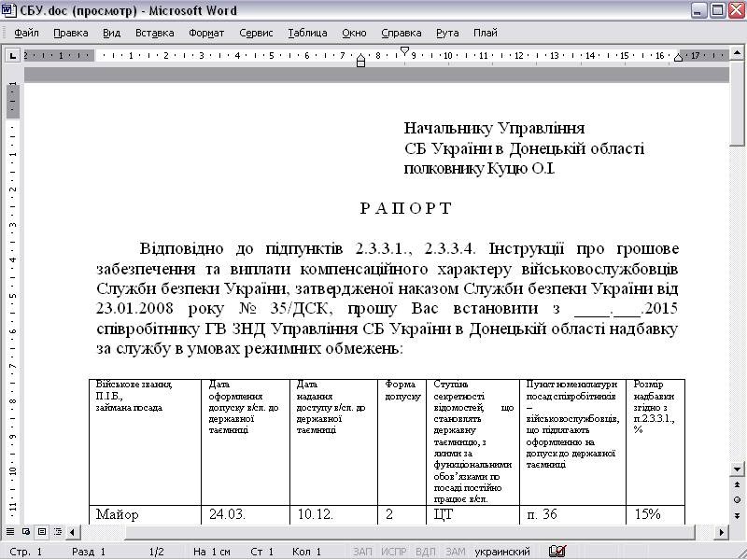This screenshot has width=747, height=560.
Task: Open the Файл menu
Action: 26,33
